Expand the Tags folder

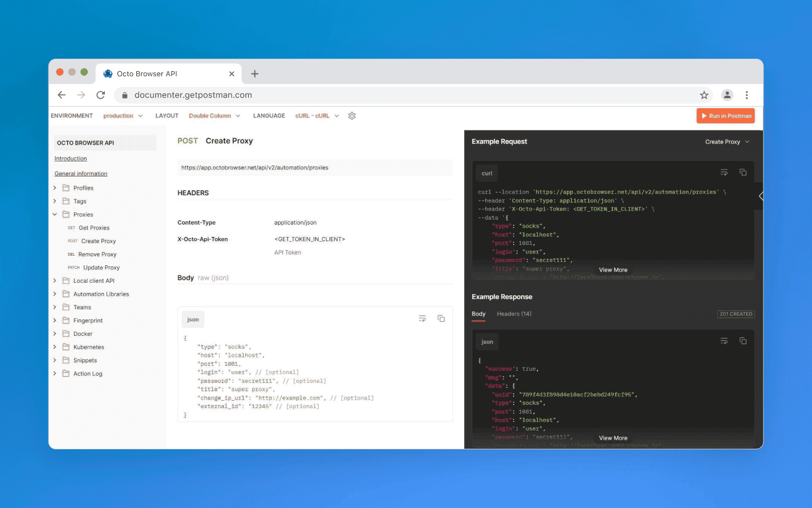point(55,201)
